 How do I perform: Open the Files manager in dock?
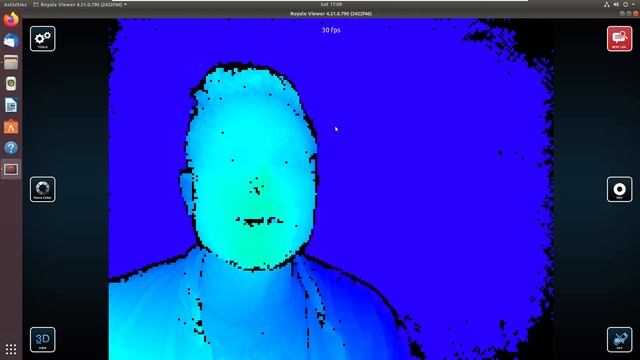pos(11,62)
